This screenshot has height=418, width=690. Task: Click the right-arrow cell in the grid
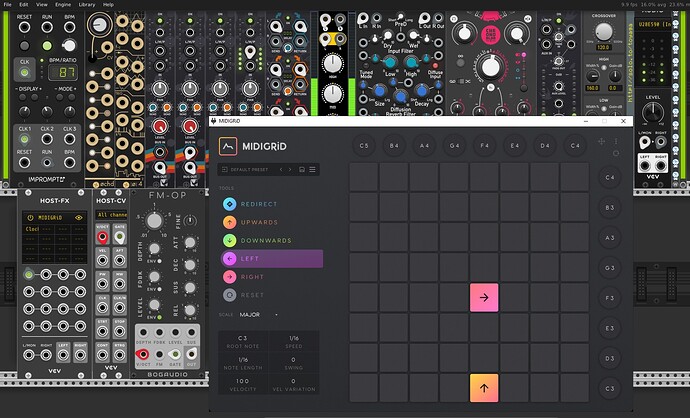click(x=484, y=297)
